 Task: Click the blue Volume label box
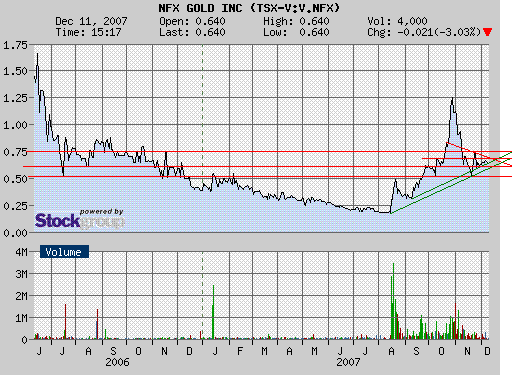coord(64,252)
